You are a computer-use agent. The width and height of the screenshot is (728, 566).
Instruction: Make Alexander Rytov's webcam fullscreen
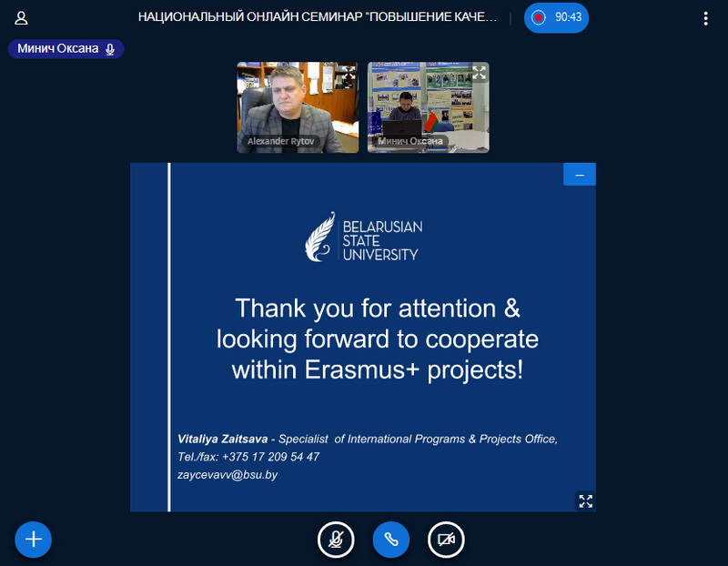(x=349, y=72)
